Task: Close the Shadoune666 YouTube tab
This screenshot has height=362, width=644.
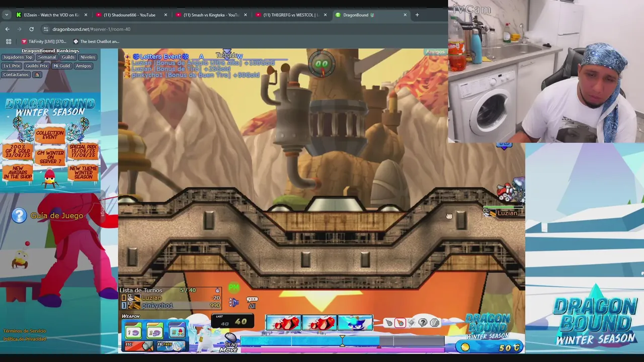Action: pos(165,15)
